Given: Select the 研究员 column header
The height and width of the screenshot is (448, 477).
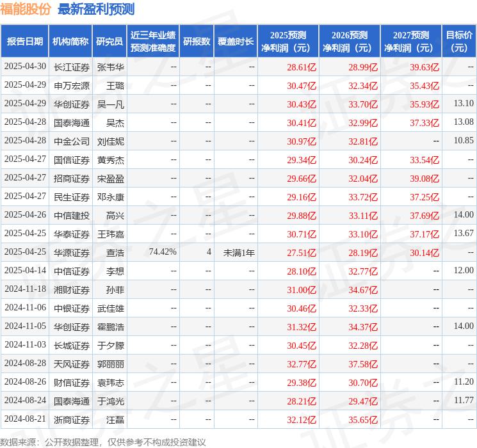Looking at the screenshot, I should point(109,41).
